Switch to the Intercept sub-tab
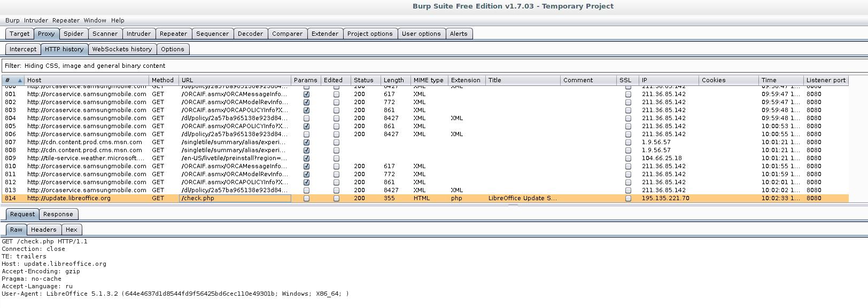The width and height of the screenshot is (868, 308). 23,49
